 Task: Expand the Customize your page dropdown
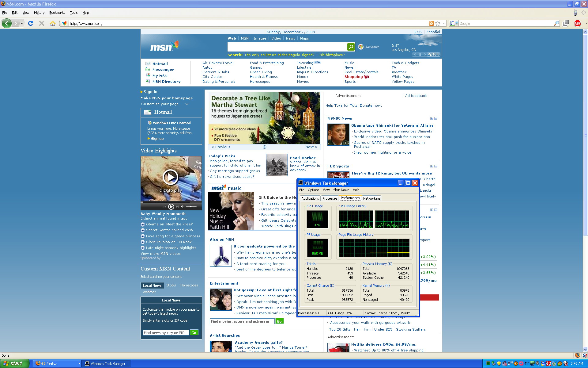187,104
